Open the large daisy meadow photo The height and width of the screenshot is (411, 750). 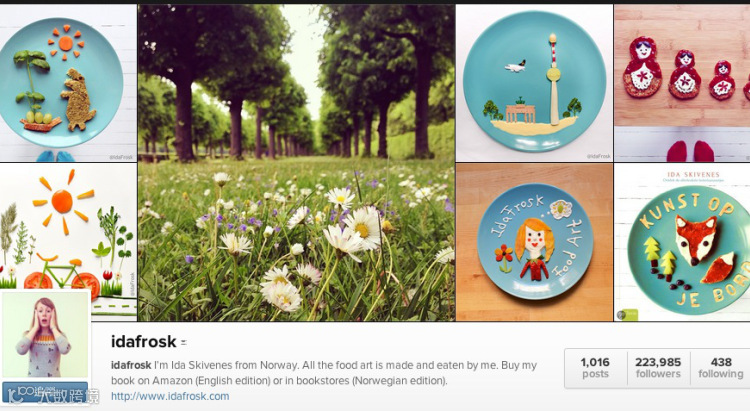coord(296,163)
